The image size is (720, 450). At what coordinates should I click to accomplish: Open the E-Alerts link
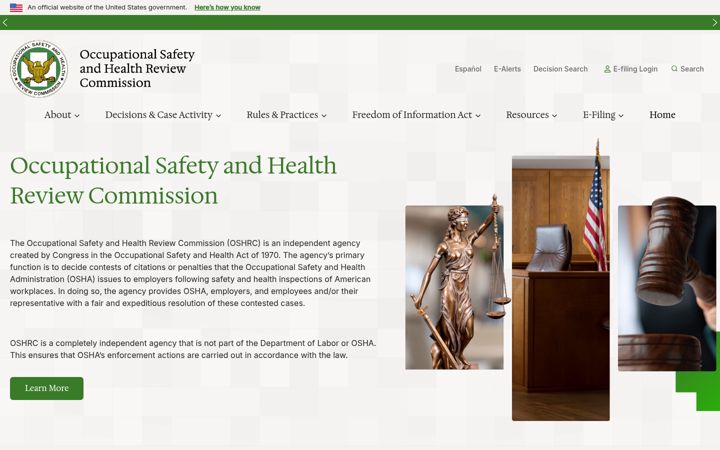pos(507,69)
